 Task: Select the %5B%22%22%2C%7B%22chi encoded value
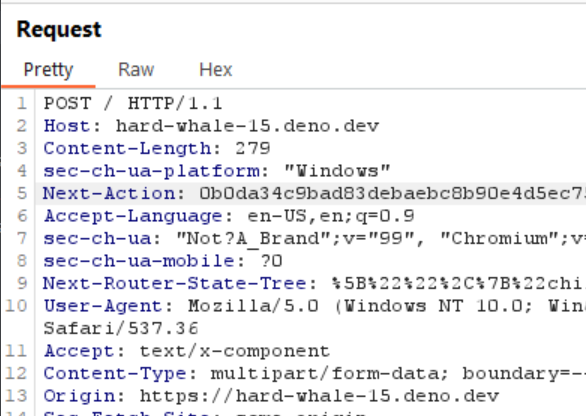pos(459,283)
